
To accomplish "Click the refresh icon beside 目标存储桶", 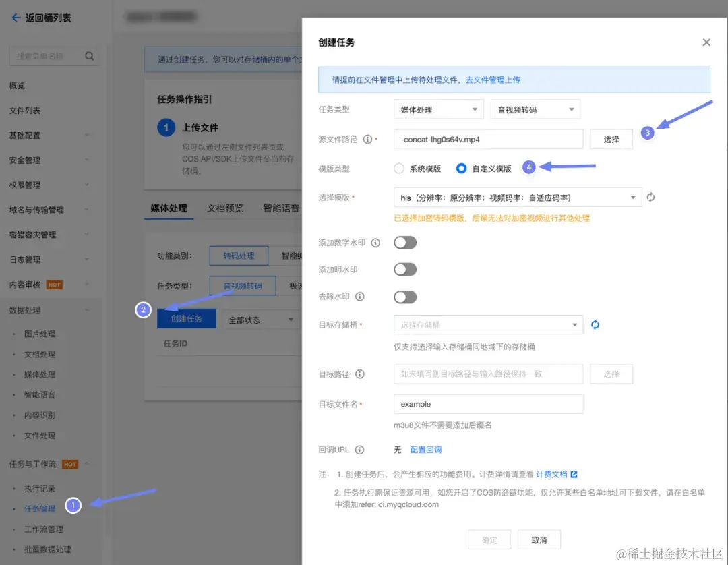I will click(x=595, y=324).
